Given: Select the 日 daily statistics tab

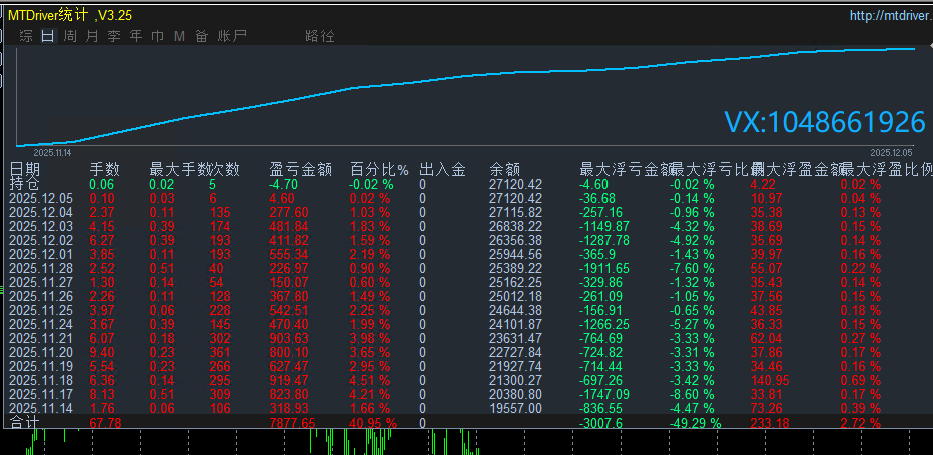Looking at the screenshot, I should coord(48,36).
